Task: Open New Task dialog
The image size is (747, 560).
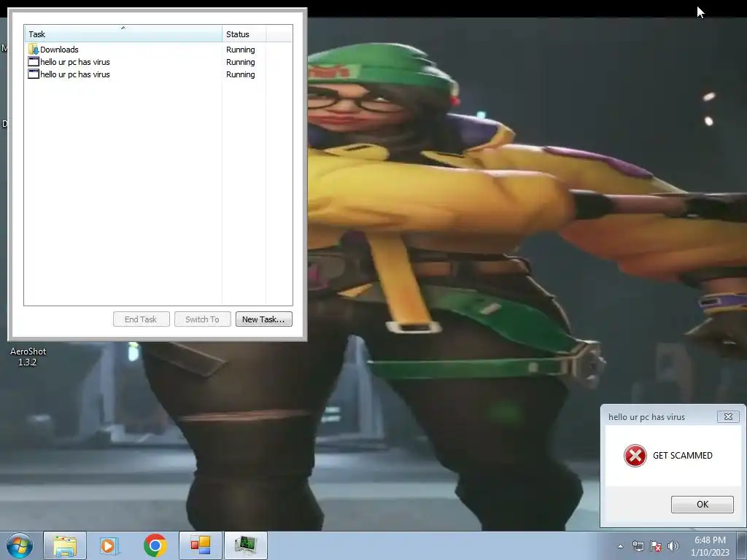Action: tap(263, 319)
